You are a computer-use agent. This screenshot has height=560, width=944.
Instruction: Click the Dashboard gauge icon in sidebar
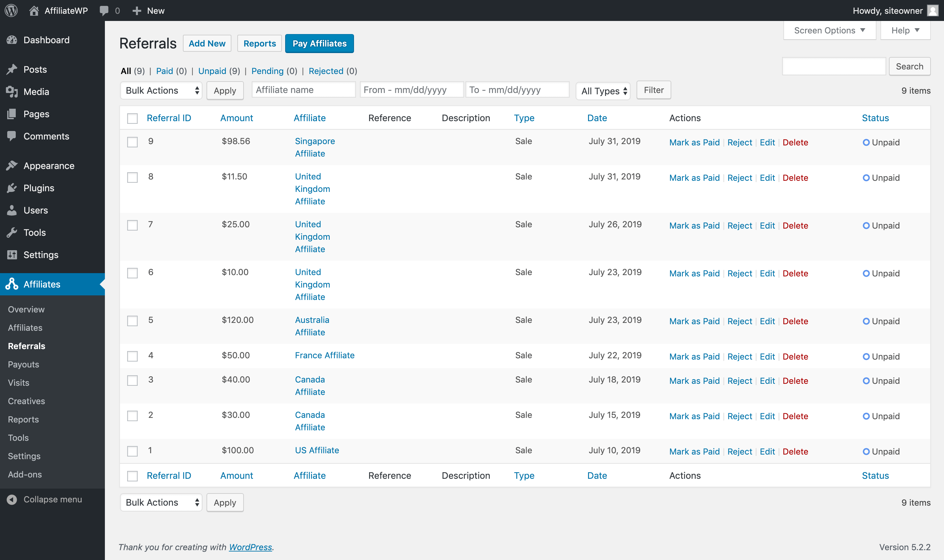click(12, 40)
